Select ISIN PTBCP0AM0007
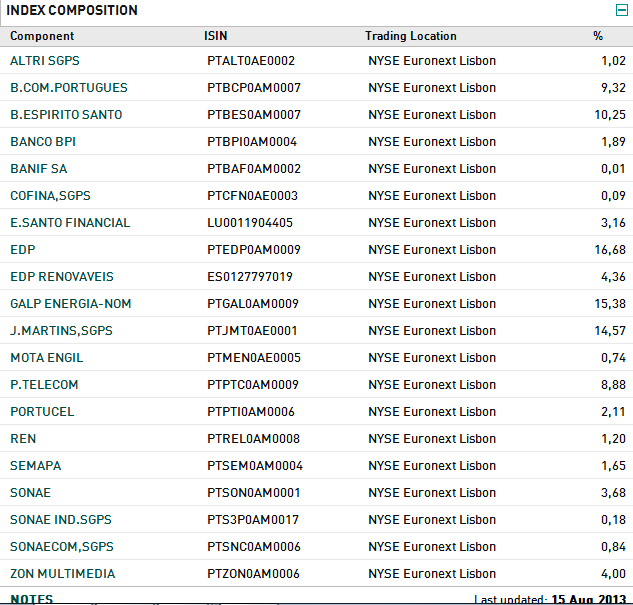The width and height of the screenshot is (633, 605). tap(254, 88)
